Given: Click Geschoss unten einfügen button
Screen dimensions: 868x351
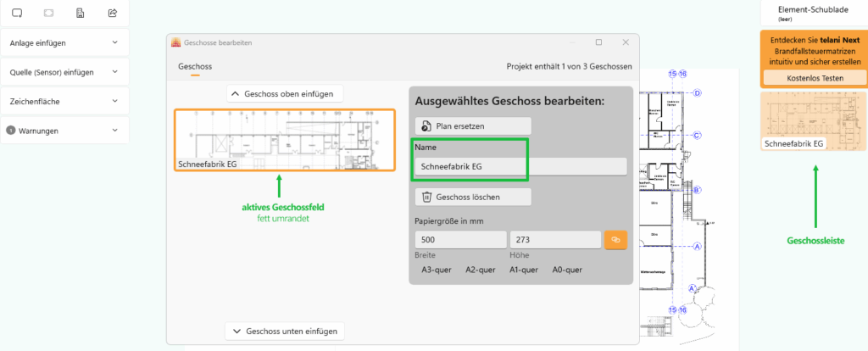Looking at the screenshot, I should [285, 331].
